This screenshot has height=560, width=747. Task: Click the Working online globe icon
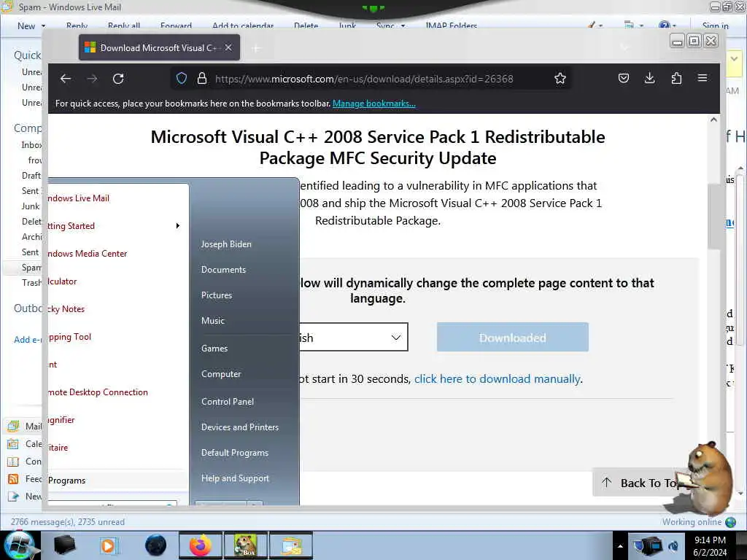pyautogui.click(x=730, y=522)
